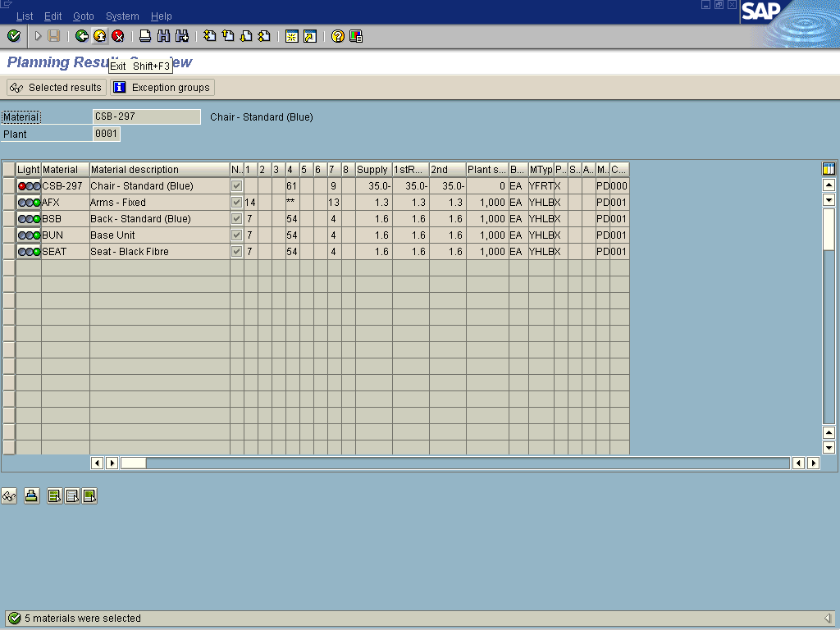Click the scroll down arrow below top up arrow
The height and width of the screenshot is (630, 840).
(x=829, y=200)
